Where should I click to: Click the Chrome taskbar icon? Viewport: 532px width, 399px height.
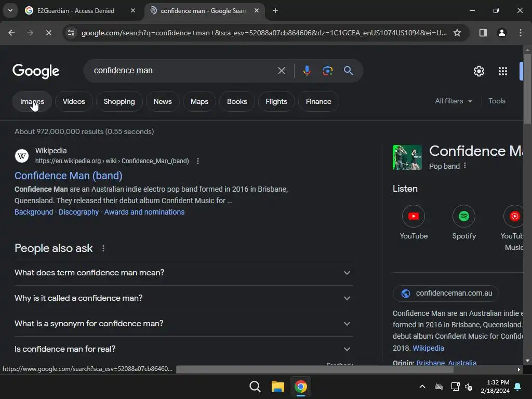[300, 387]
